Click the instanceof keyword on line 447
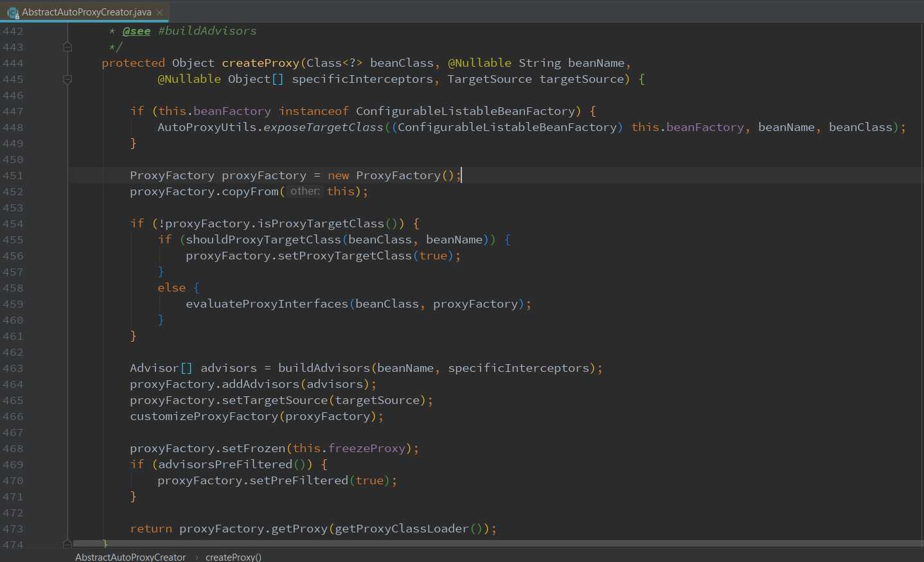This screenshot has width=924, height=562. click(314, 111)
